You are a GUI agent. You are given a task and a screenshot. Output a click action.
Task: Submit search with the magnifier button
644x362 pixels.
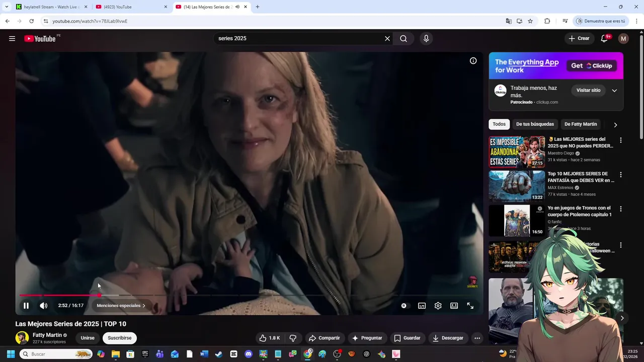tap(404, 39)
